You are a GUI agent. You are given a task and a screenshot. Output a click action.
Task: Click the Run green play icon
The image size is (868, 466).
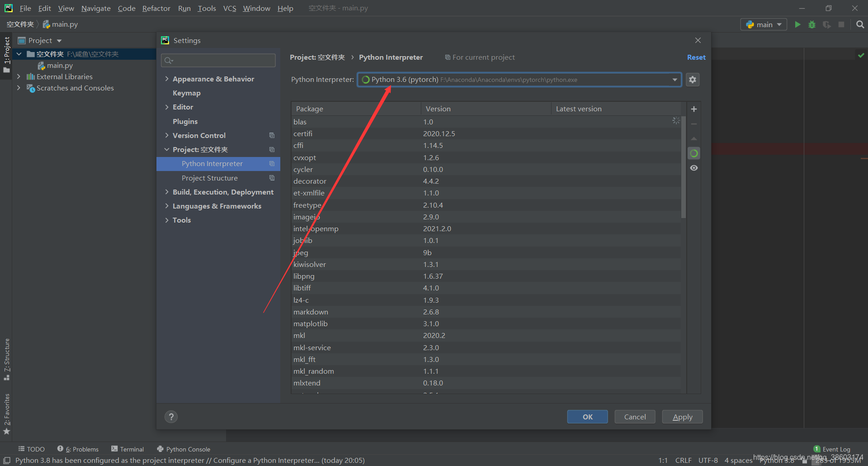797,24
